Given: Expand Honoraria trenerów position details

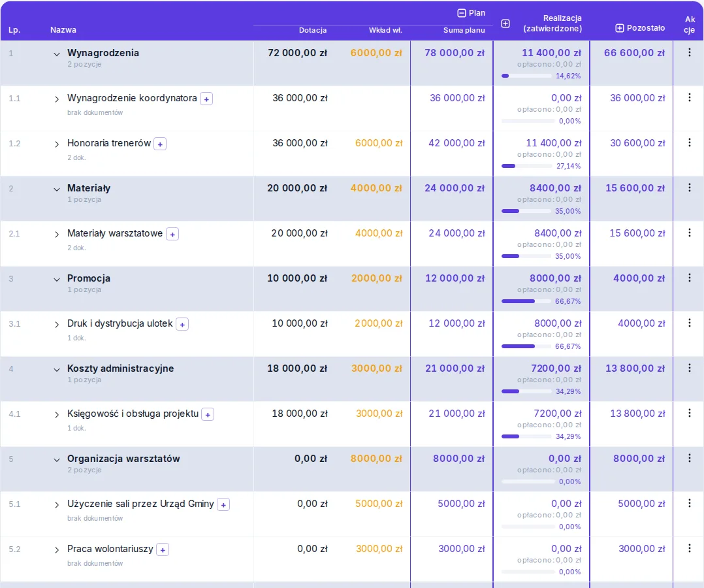Looking at the screenshot, I should (57, 144).
